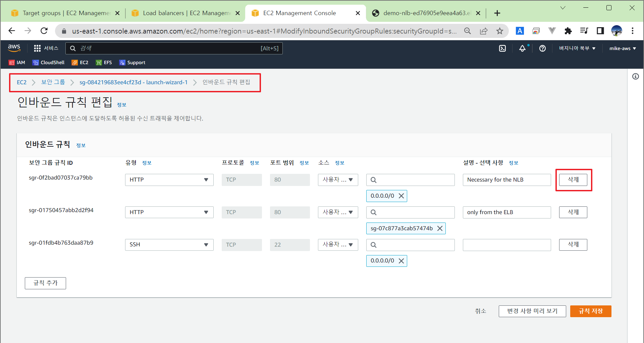The width and height of the screenshot is (644, 343).
Task: Open source type dropdown for the Necessary for the NLB rule
Action: [x=338, y=180]
